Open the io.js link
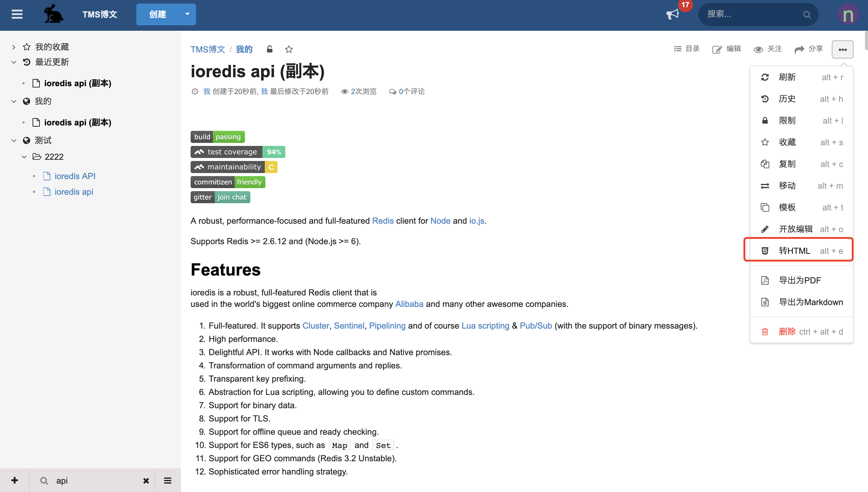868x492 pixels. pos(477,221)
